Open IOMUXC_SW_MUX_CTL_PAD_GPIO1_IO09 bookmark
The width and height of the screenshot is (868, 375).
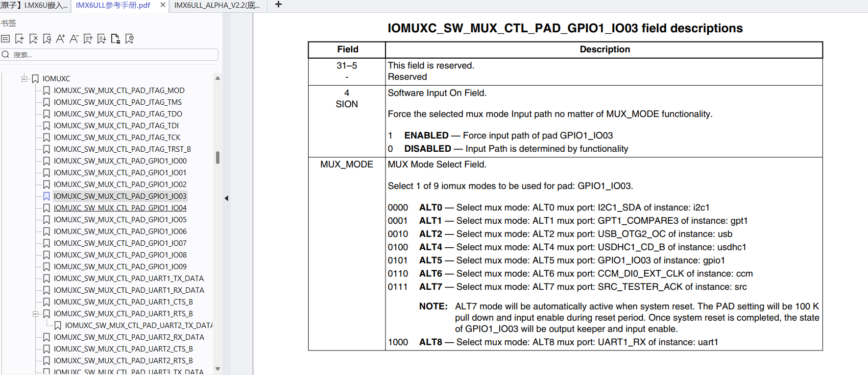pyautogui.click(x=120, y=266)
